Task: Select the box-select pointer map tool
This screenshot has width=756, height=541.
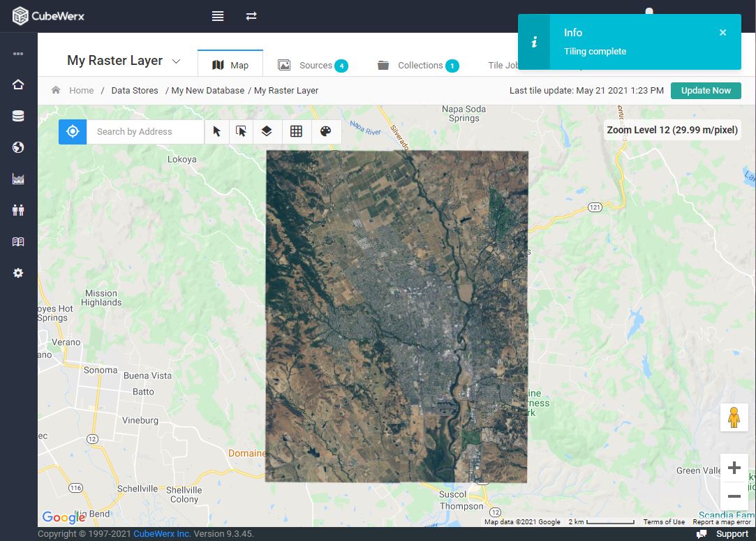Action: click(x=241, y=132)
